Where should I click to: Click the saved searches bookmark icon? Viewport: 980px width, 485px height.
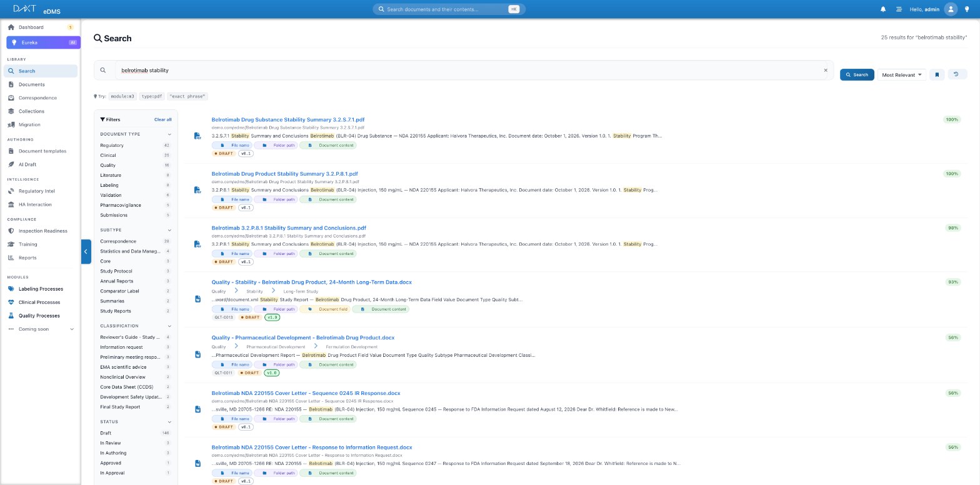point(937,74)
